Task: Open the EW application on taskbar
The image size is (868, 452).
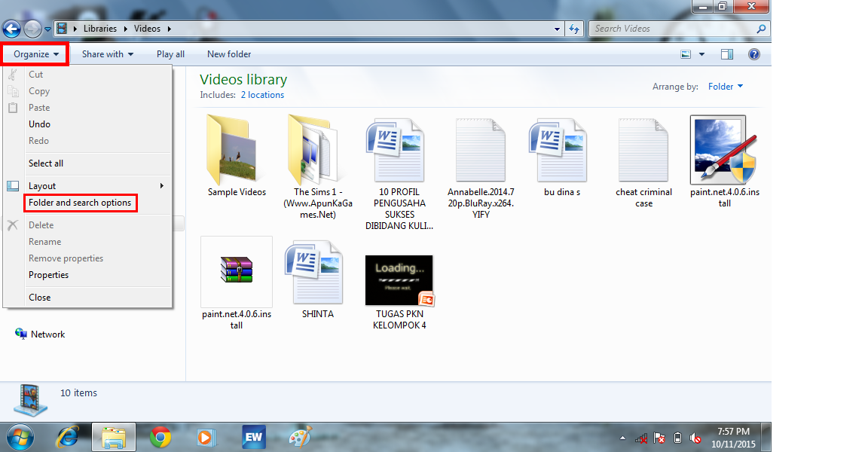Action: coord(253,437)
